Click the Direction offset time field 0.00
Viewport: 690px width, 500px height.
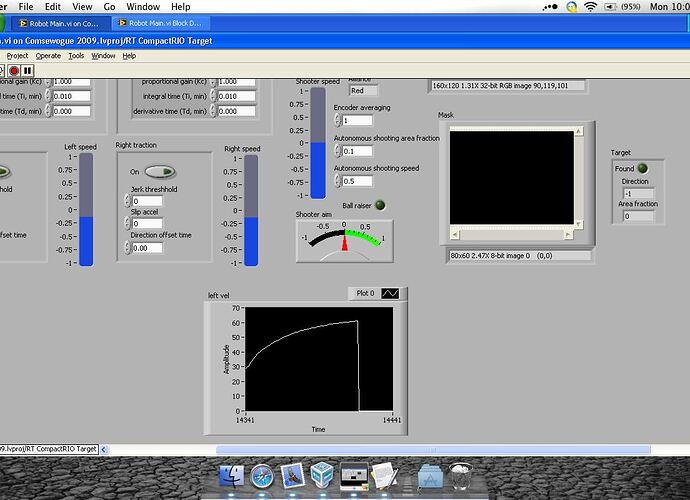(147, 248)
